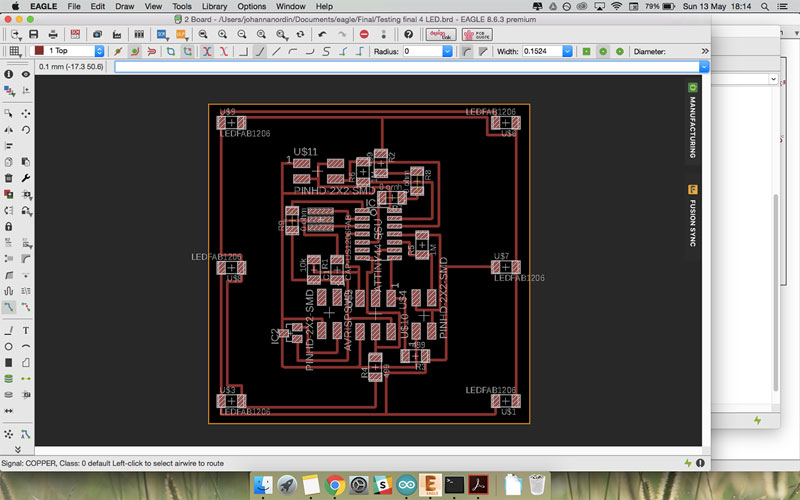
Task: Select the Lock padlock tool
Action: 9,227
